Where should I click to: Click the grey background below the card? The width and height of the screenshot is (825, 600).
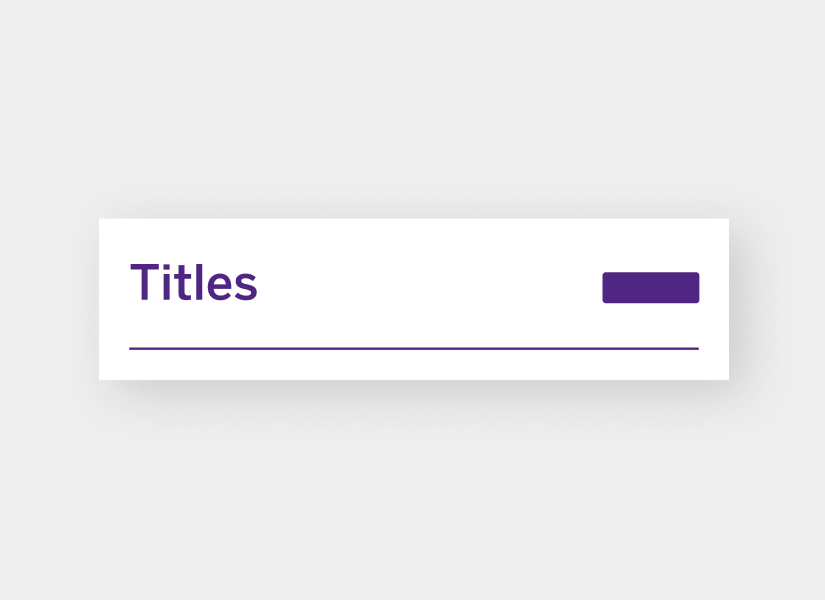pyautogui.click(x=412, y=489)
